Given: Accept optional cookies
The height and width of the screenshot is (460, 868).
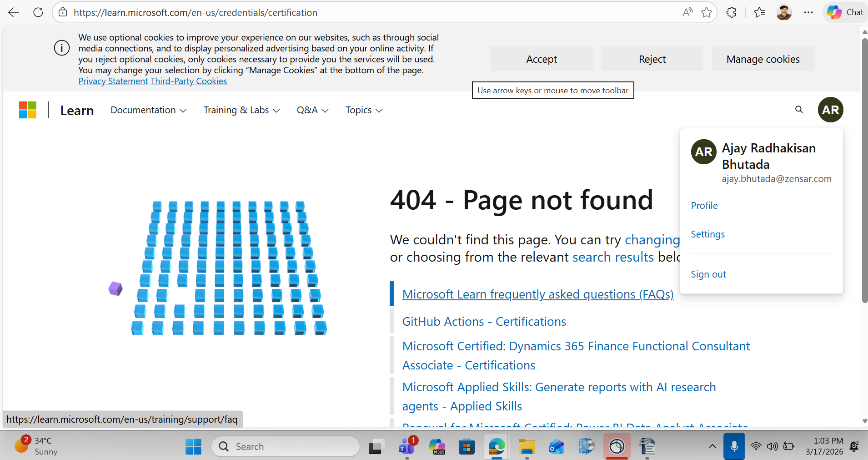Looking at the screenshot, I should [542, 59].
